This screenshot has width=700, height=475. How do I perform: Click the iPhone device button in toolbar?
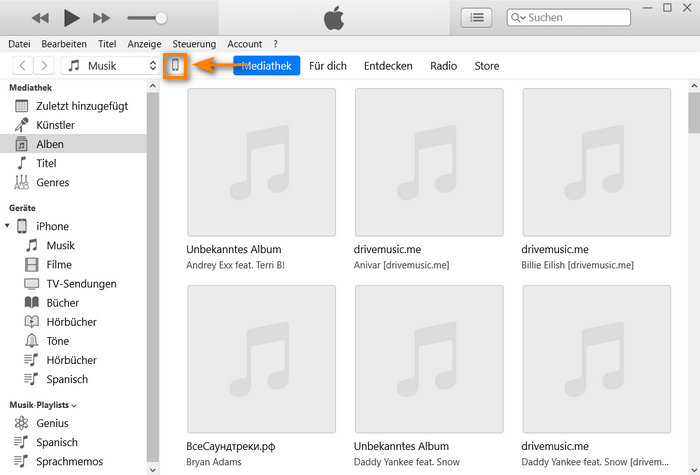(175, 66)
